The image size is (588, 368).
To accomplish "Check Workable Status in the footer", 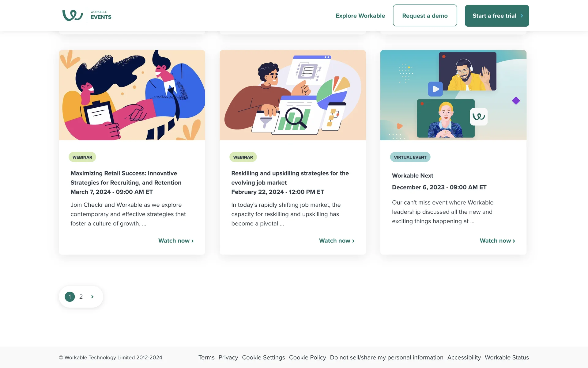I will pos(507,357).
